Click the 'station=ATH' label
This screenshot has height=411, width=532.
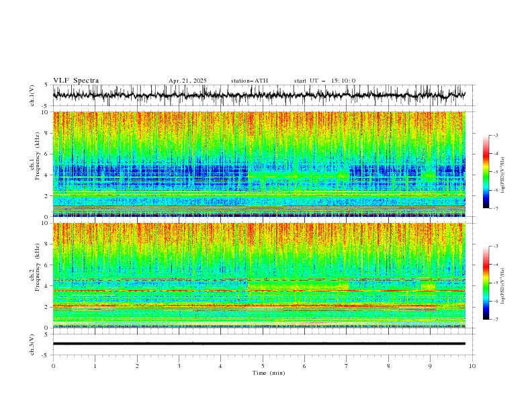249,81
